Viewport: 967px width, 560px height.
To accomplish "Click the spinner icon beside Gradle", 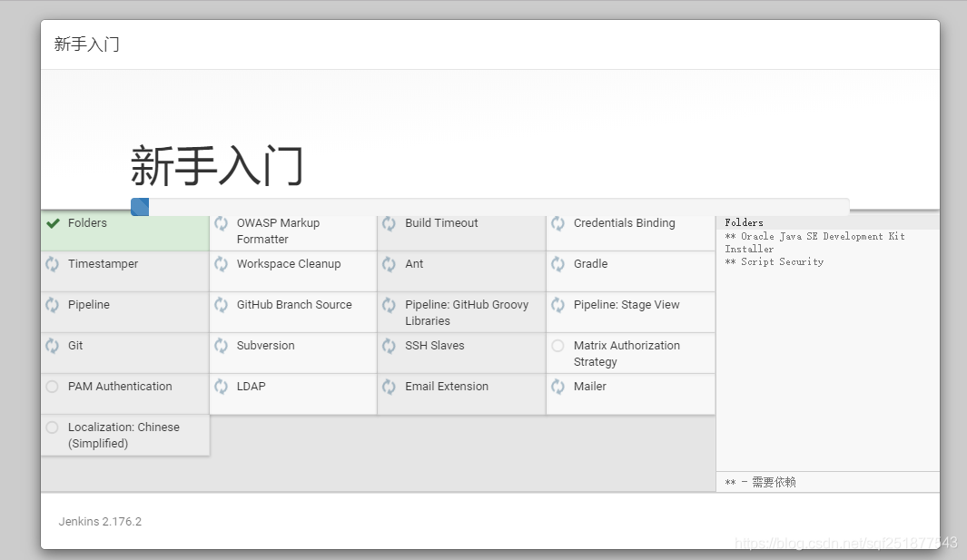I will (x=558, y=264).
